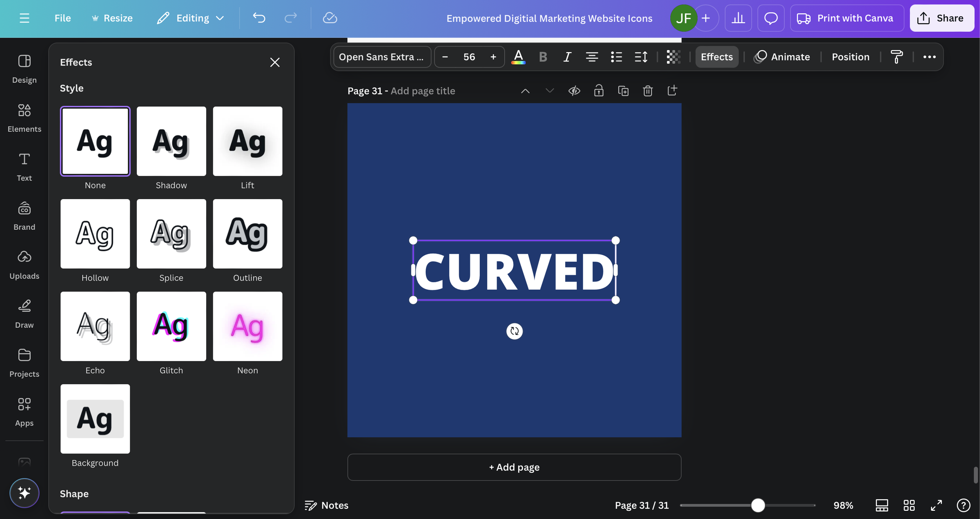The height and width of the screenshot is (519, 980).
Task: Open the Brand panel
Action: (24, 215)
